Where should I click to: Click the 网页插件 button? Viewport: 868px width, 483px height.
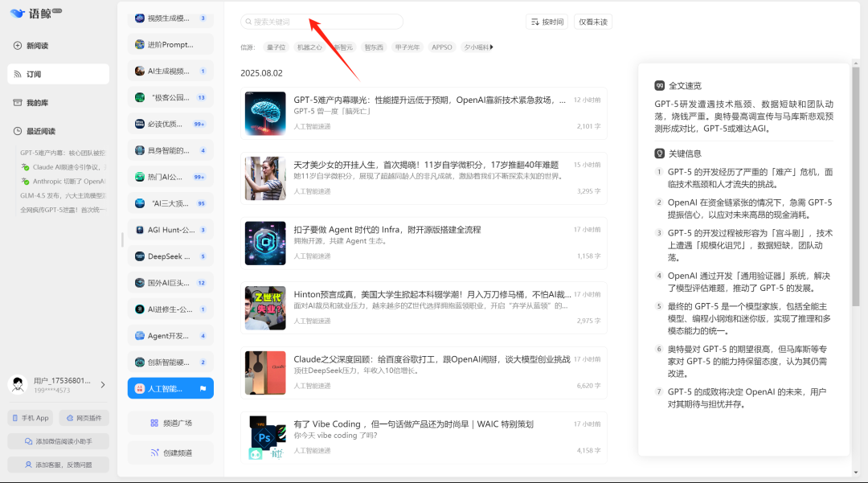point(84,418)
